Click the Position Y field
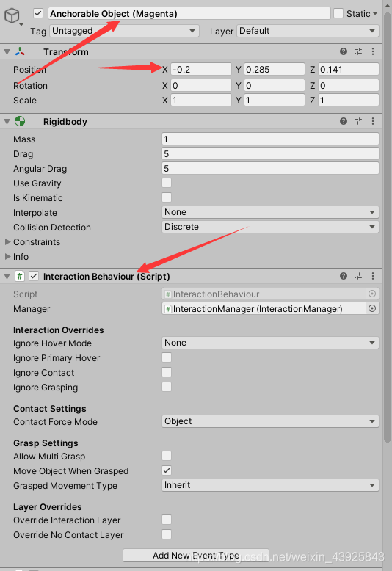Viewport: 392px width, 571px height. [275, 69]
